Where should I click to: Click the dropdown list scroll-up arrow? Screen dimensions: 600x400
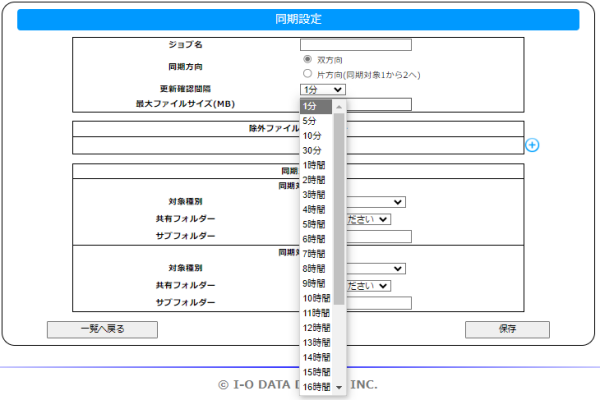point(339,106)
